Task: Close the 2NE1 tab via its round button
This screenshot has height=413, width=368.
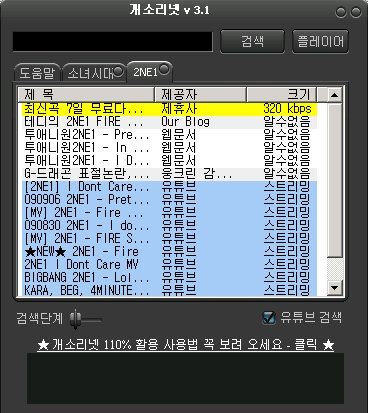Action: coord(164,69)
